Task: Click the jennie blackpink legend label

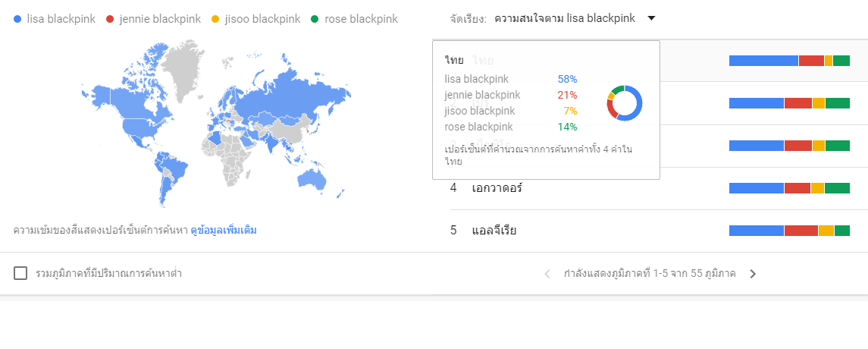Action: tap(160, 19)
